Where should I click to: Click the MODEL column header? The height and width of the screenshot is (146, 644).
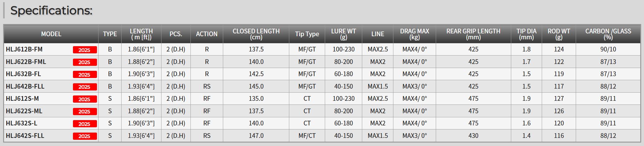51,34
